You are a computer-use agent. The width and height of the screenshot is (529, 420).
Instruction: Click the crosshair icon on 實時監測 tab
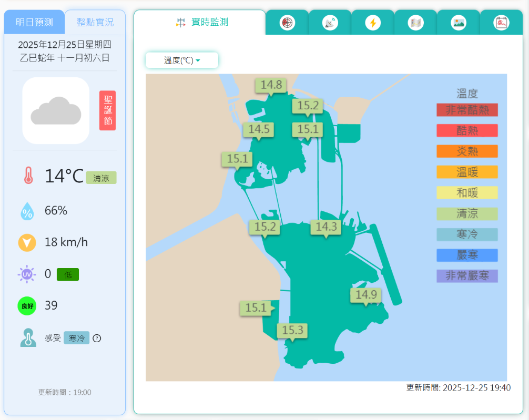181,22
